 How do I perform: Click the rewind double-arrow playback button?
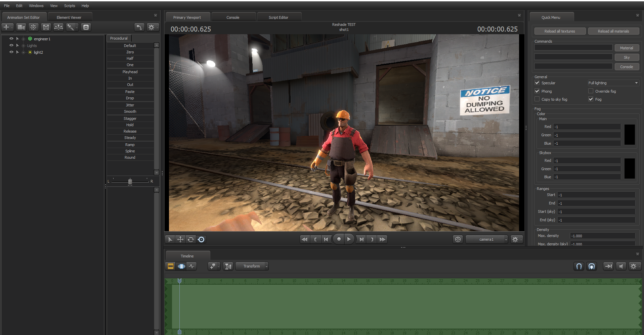pyautogui.click(x=304, y=239)
